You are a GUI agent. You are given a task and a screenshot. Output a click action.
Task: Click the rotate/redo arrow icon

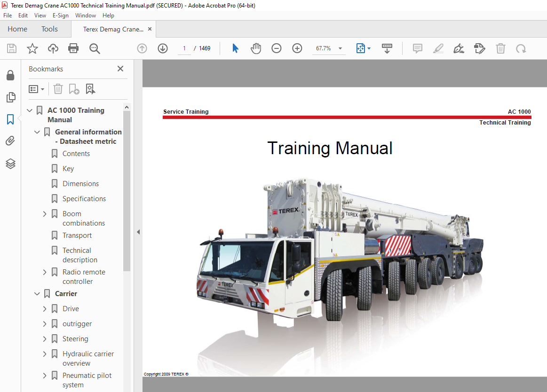521,48
